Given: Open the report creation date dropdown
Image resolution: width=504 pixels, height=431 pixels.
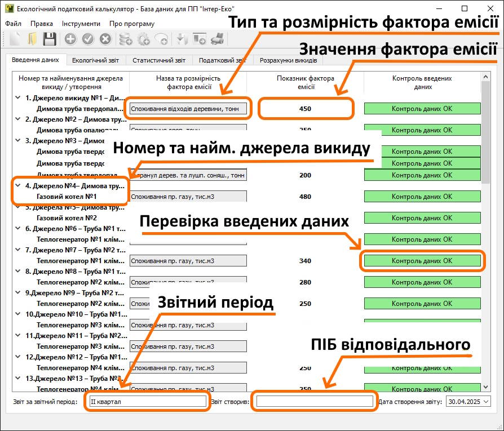Looking at the screenshot, I should 486,402.
